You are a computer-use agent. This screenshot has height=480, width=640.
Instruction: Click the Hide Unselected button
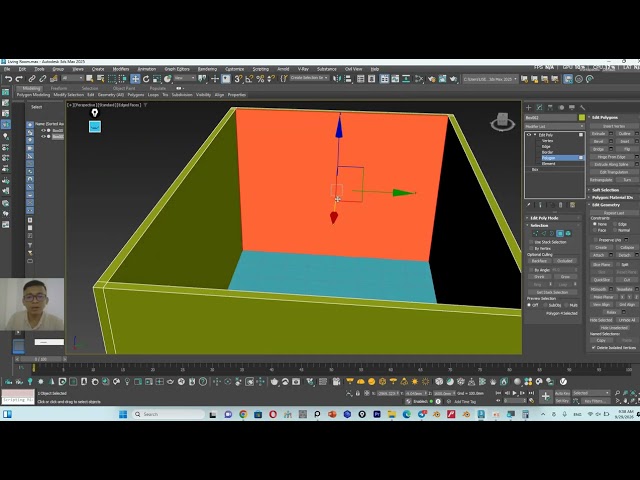point(614,327)
